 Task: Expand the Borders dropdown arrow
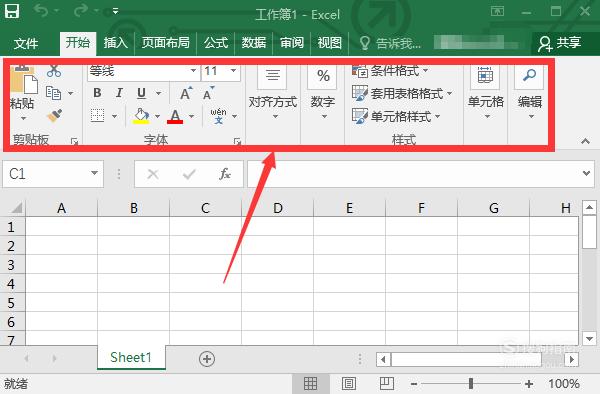[x=114, y=116]
